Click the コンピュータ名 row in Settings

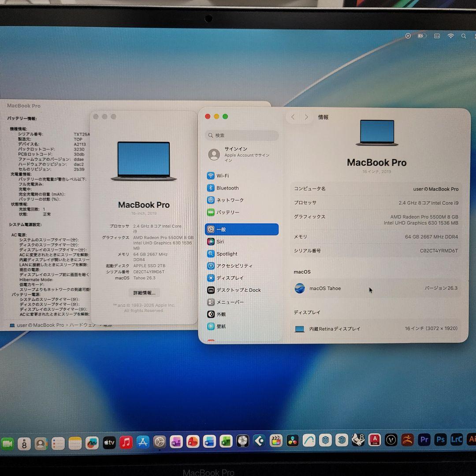[x=376, y=189]
